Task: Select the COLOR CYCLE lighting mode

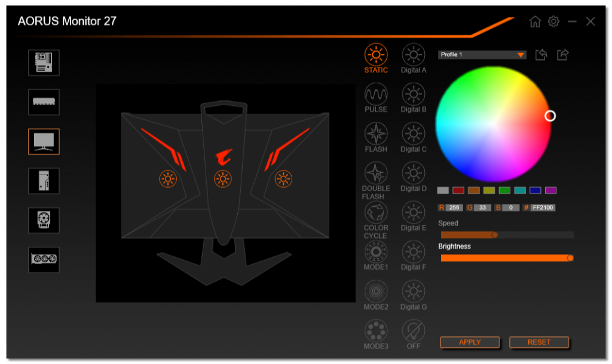Action: pyautogui.click(x=376, y=220)
